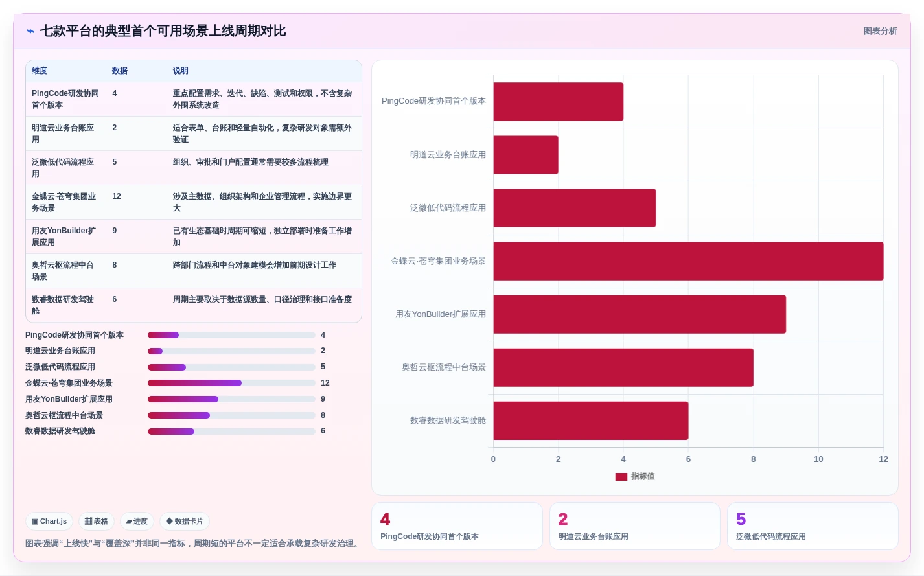Viewport: 924px width, 576px height.
Task: Click the 说明 column header
Action: [181, 71]
